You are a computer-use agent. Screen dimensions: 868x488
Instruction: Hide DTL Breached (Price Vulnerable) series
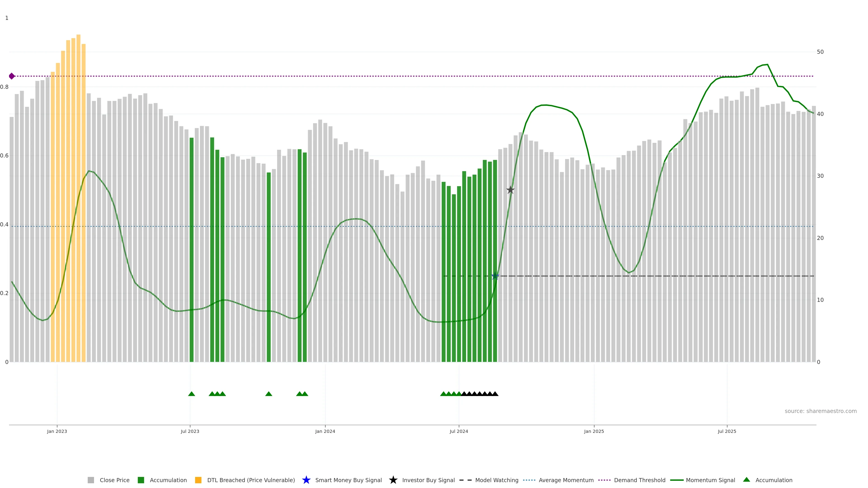[x=251, y=480]
